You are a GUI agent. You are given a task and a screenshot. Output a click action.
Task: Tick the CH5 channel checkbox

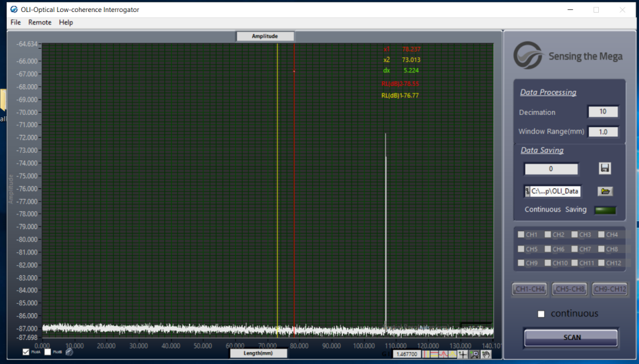click(x=521, y=248)
